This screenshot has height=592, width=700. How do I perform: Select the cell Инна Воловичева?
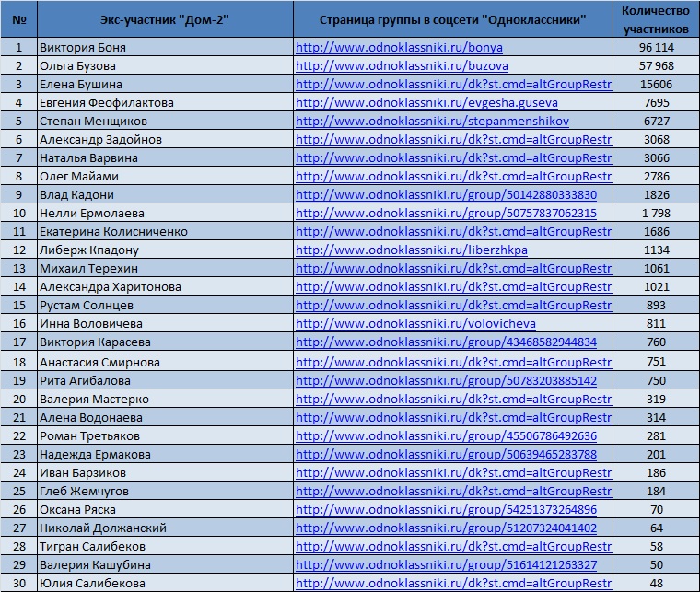coord(165,323)
